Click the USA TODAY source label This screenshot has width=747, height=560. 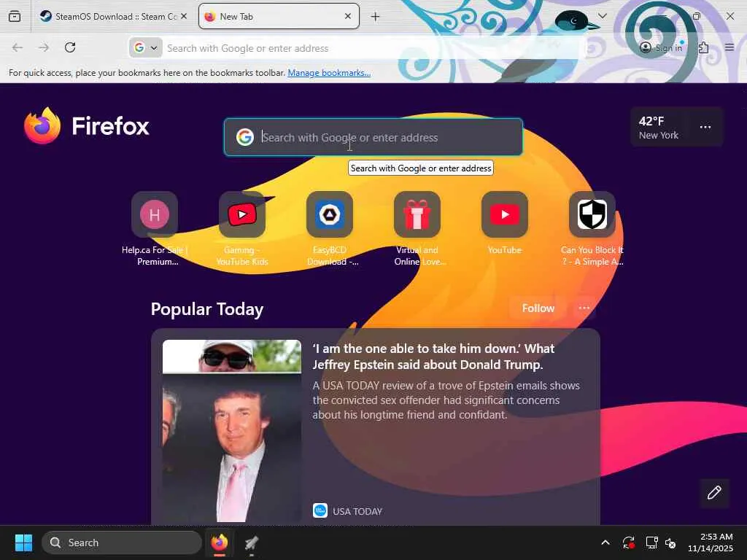point(357,511)
